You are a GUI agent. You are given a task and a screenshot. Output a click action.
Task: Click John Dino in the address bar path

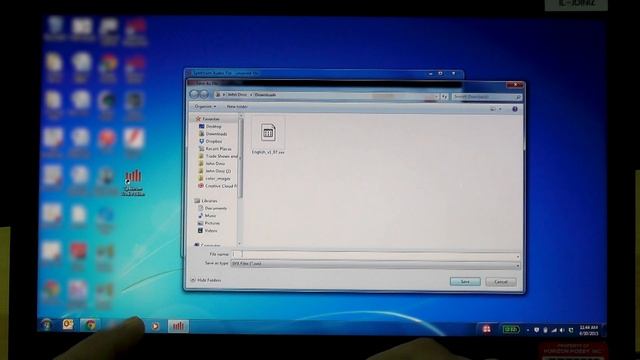pyautogui.click(x=237, y=95)
